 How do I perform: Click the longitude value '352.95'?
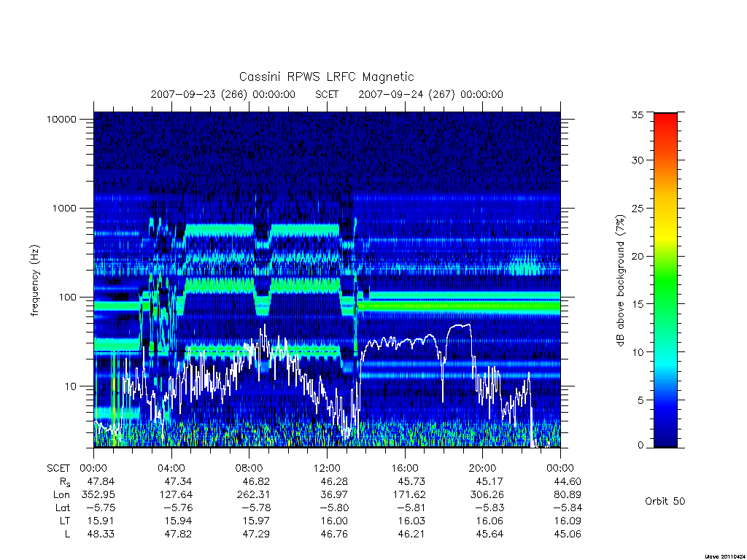98,495
